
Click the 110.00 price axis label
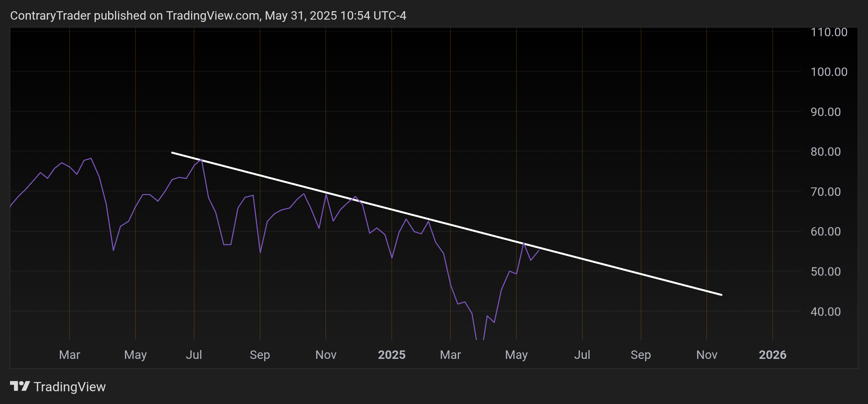[x=829, y=32]
